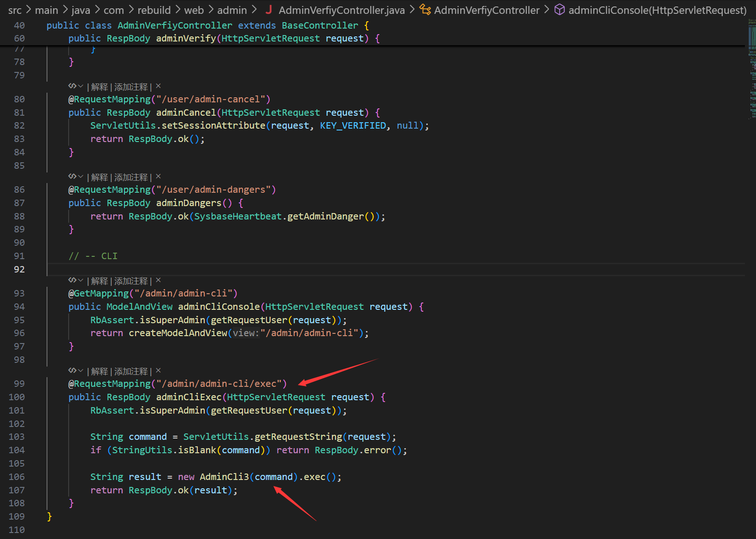Open the 'src' breadcrumb segment
The height and width of the screenshot is (539, 756).
coord(15,10)
